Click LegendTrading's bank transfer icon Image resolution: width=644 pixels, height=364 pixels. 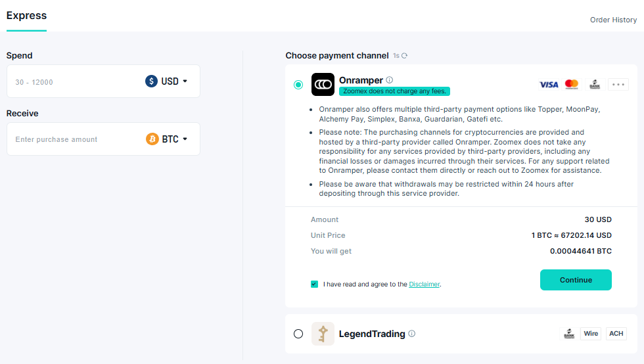click(569, 334)
